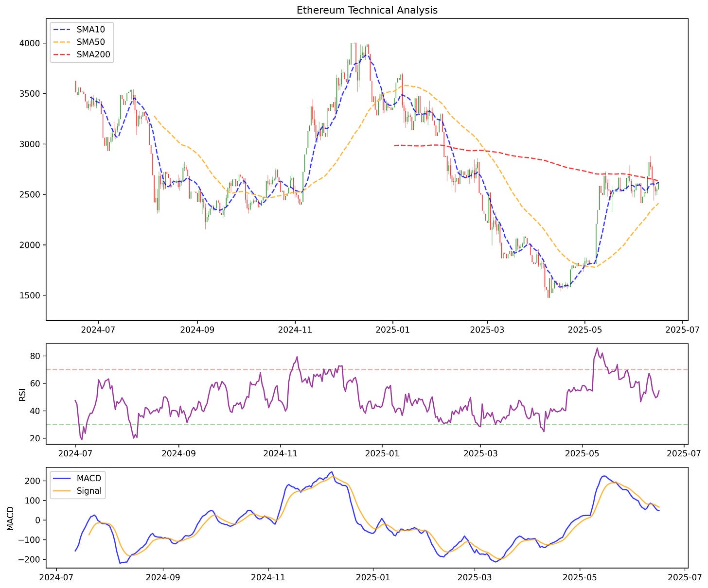Click the 100 tick on the MACD axis
The width and height of the screenshot is (708, 588).
click(33, 501)
